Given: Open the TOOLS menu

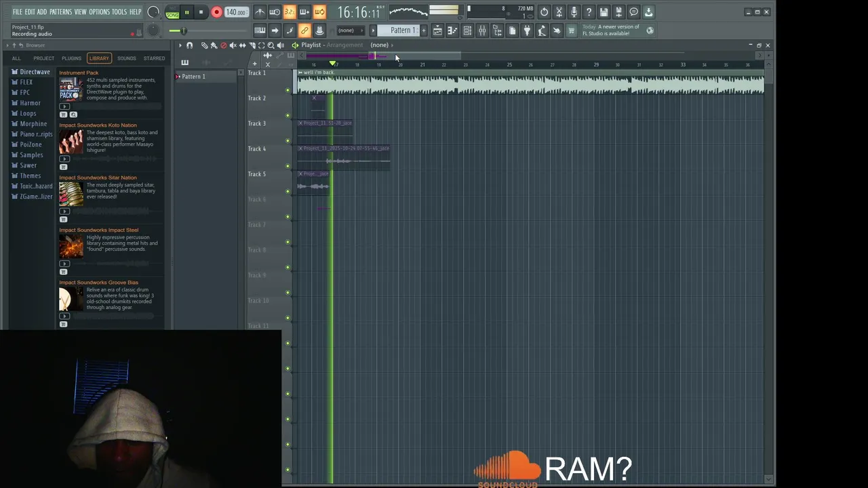Looking at the screenshot, I should pyautogui.click(x=119, y=12).
